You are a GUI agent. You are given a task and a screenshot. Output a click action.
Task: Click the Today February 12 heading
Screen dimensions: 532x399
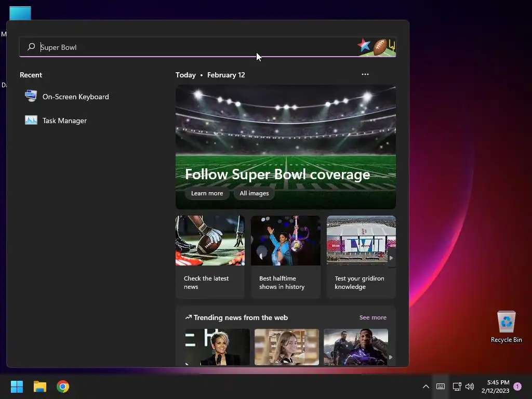(x=210, y=75)
